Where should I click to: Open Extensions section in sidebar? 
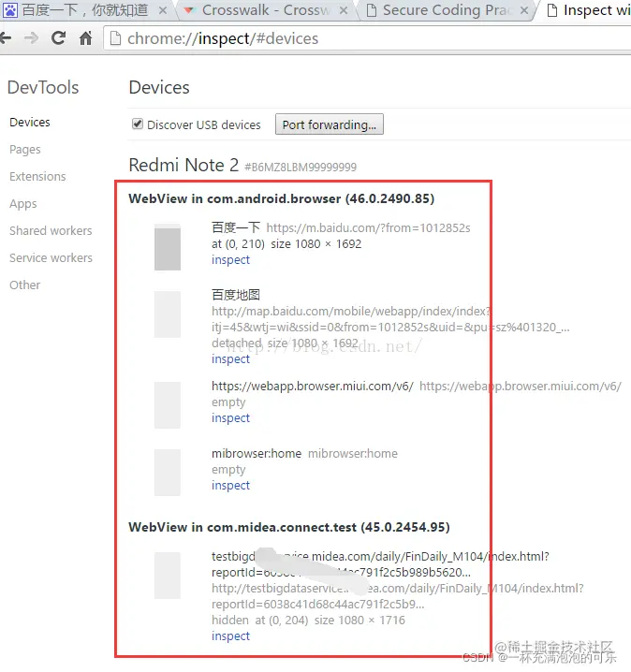(37, 177)
